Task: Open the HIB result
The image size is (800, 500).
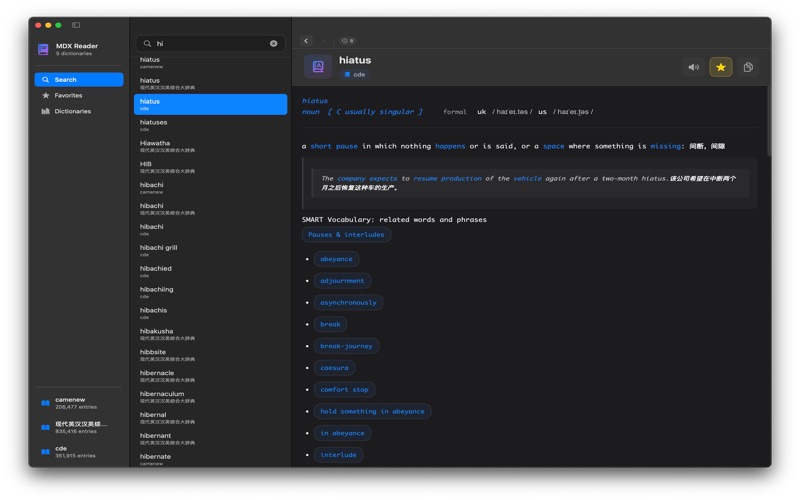Action: coord(210,167)
